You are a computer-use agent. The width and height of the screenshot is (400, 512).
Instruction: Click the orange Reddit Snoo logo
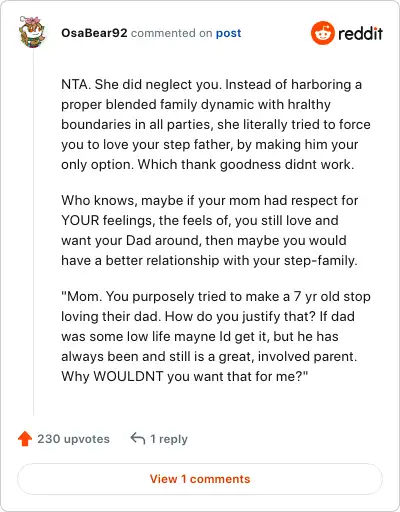(x=322, y=33)
